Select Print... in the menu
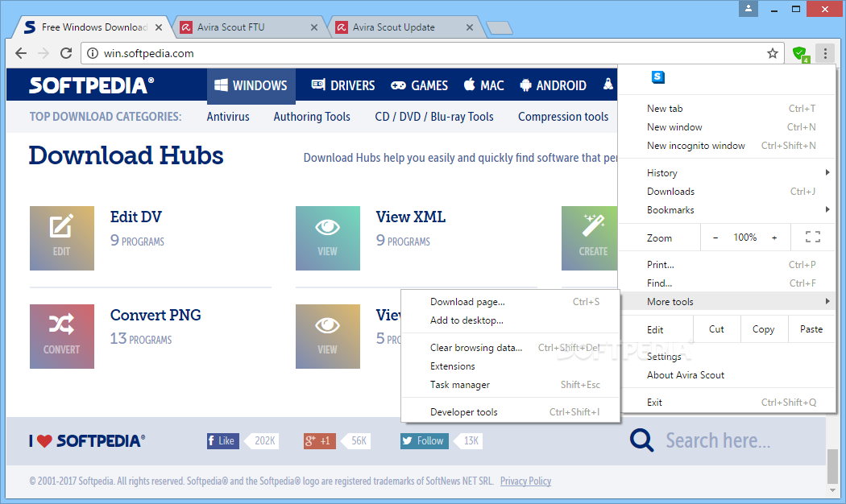 [726, 265]
